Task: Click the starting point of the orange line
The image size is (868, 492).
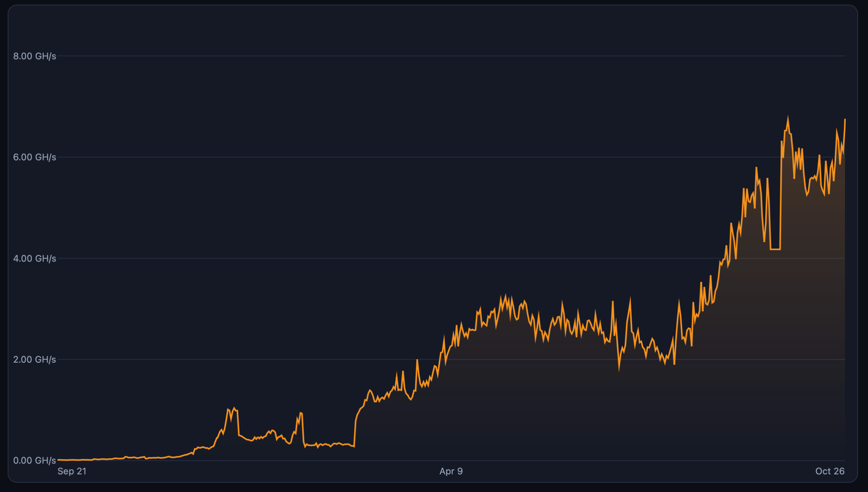Action: [58, 459]
